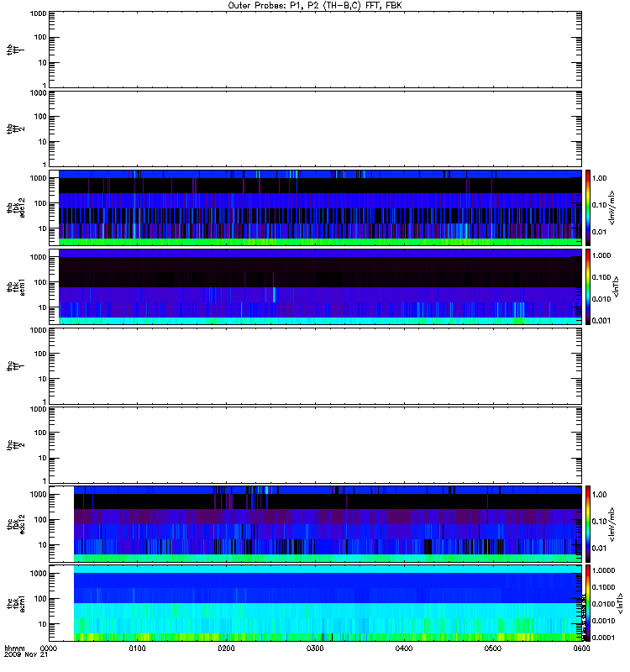Click the thc fbk scm1 spectrogram panel
The height and width of the screenshot is (672, 630).
[x=316, y=603]
